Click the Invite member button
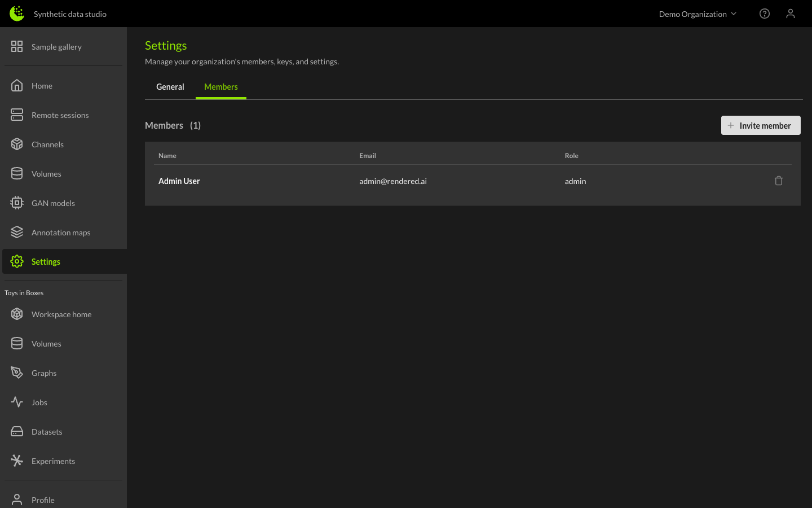This screenshot has width=812, height=508. 760,125
